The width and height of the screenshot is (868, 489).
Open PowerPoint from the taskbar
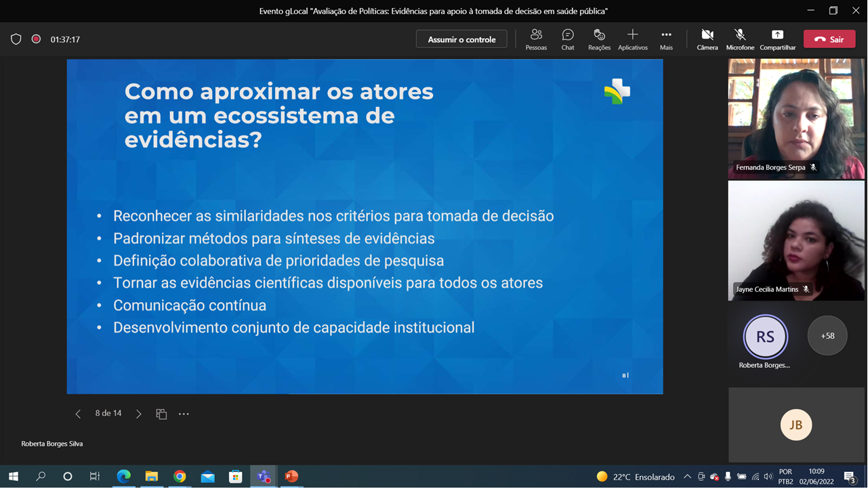[291, 477]
